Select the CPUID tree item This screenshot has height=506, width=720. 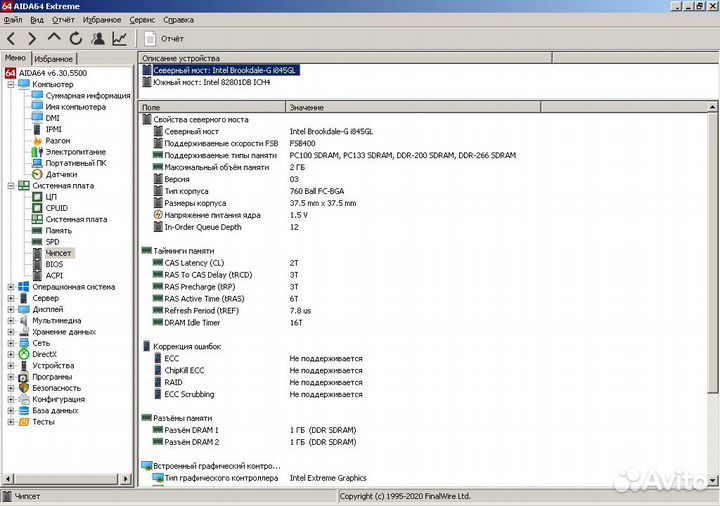(x=56, y=208)
